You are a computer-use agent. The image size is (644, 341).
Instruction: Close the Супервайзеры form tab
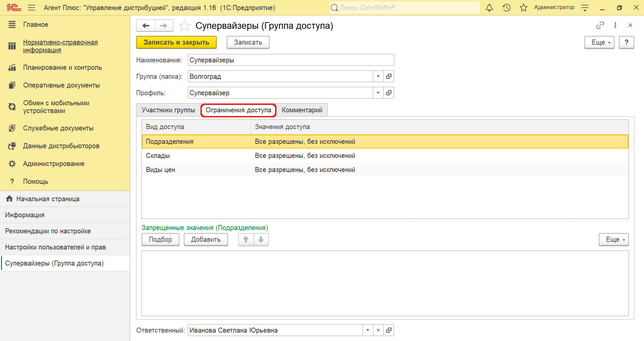(x=630, y=25)
